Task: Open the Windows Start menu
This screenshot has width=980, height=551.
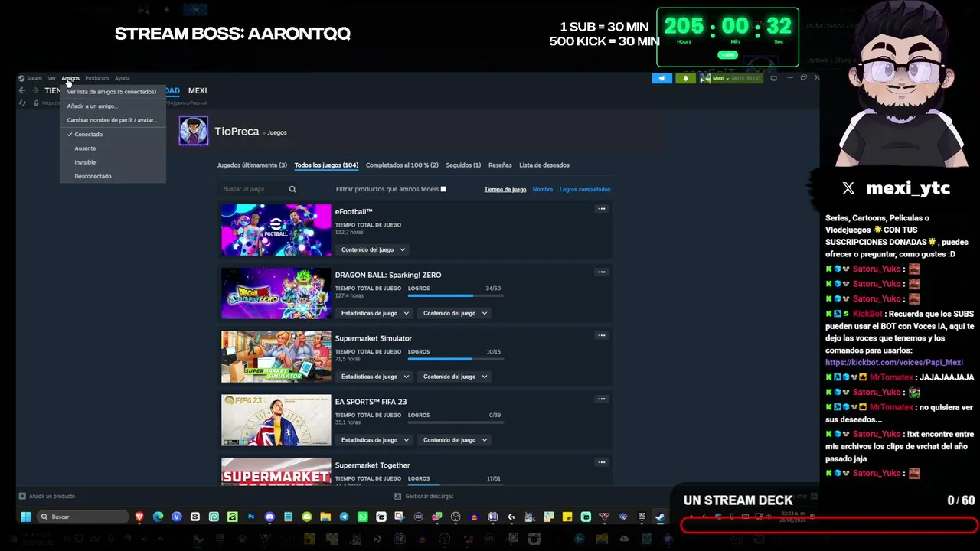Action: (x=25, y=517)
